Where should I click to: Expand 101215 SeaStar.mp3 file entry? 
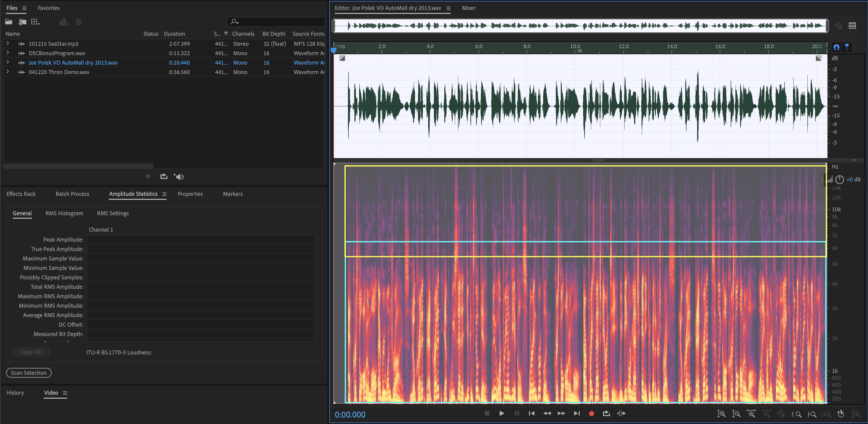(x=8, y=43)
